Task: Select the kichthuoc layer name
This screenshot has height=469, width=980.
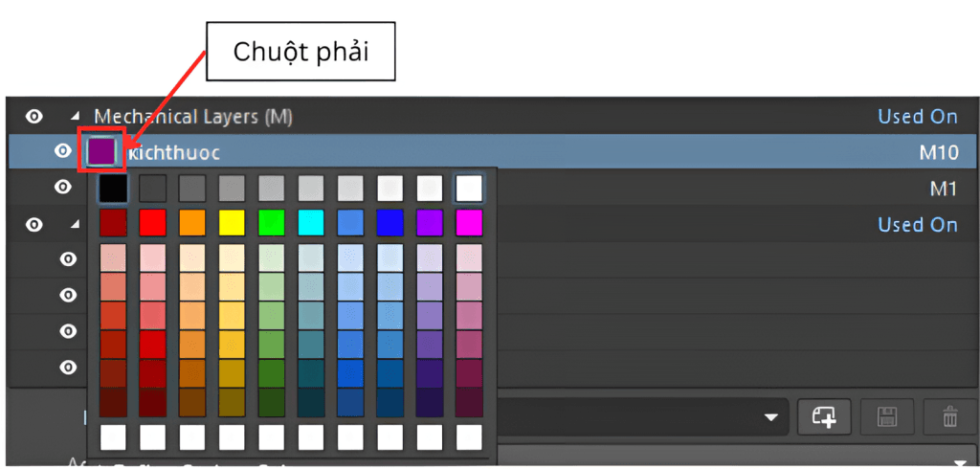Action: [175, 152]
